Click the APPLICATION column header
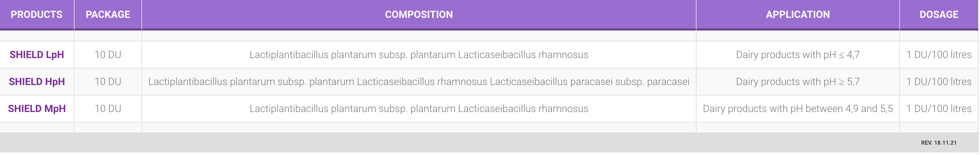The image size is (980, 155). pyautogui.click(x=798, y=14)
